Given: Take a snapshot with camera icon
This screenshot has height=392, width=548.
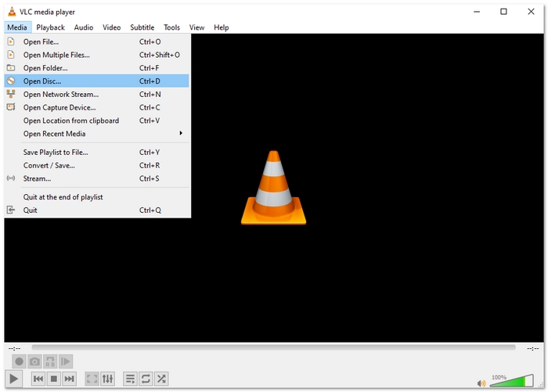Looking at the screenshot, I should click(x=34, y=361).
